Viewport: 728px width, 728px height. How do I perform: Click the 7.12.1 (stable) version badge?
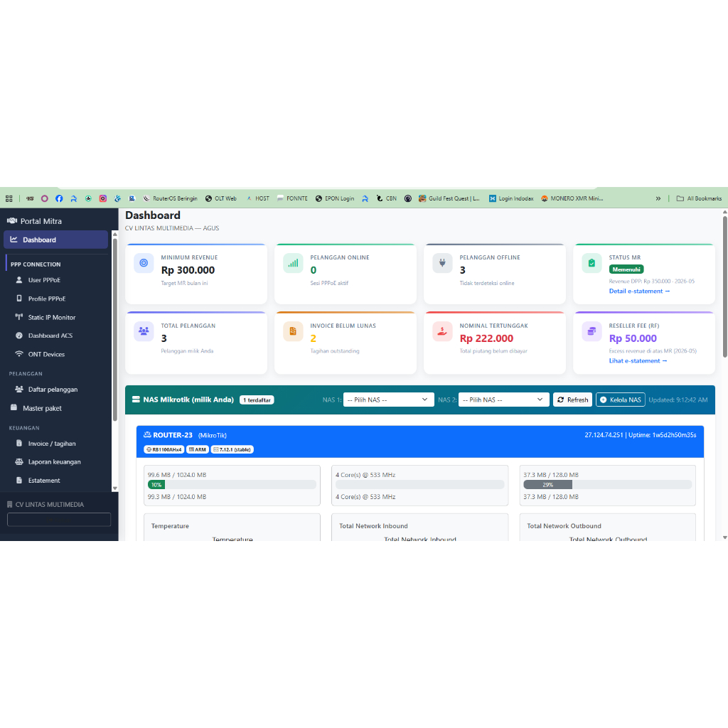[232, 449]
